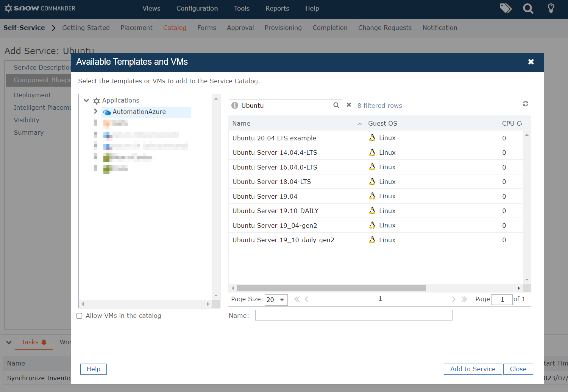Click the Guest OS column header

tap(383, 123)
